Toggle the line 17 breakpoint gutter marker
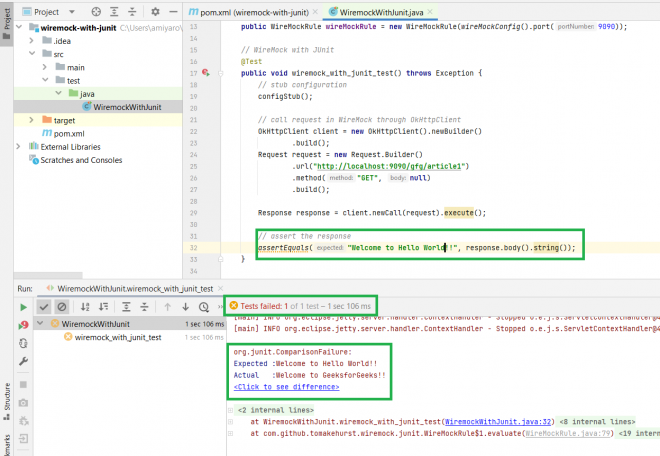The image size is (660, 456). pyautogui.click(x=206, y=73)
